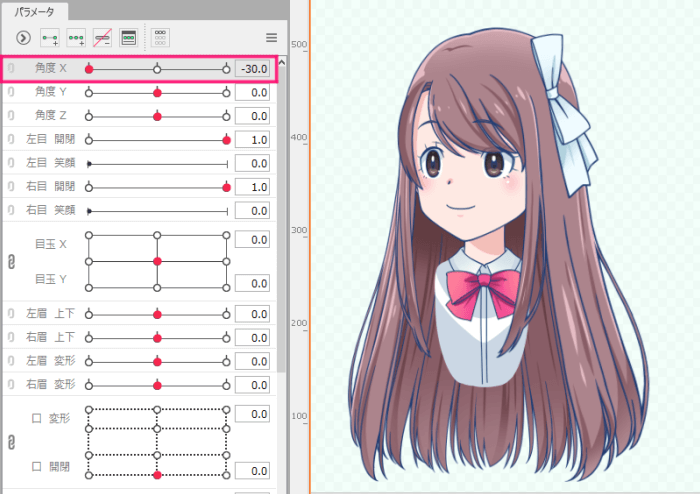Click the 右眉 変形 value field

[x=253, y=386]
